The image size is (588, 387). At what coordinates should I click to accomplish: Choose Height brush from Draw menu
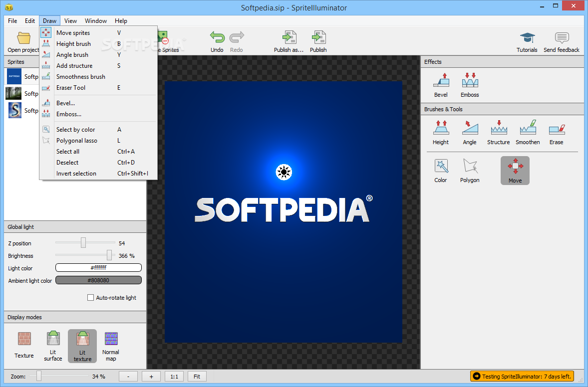click(x=98, y=44)
